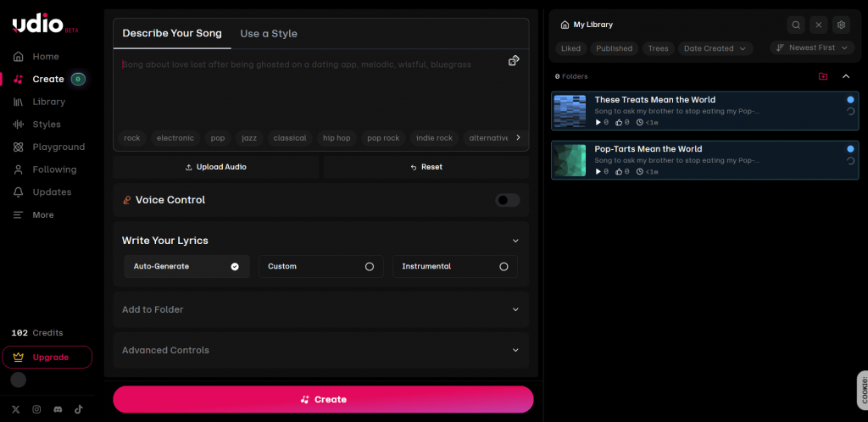The image size is (868, 422).
Task: Open Pop-Tarts Mean the World thumbnail
Action: coord(570,160)
